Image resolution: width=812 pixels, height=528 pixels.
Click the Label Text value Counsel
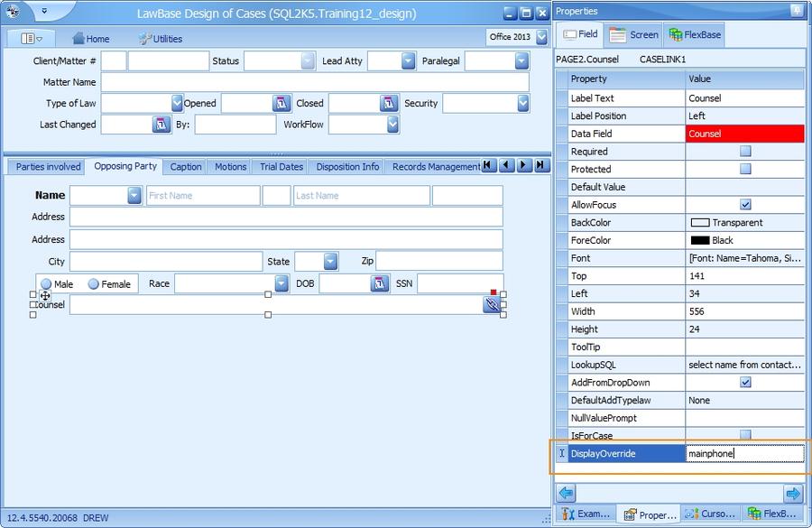tap(744, 98)
